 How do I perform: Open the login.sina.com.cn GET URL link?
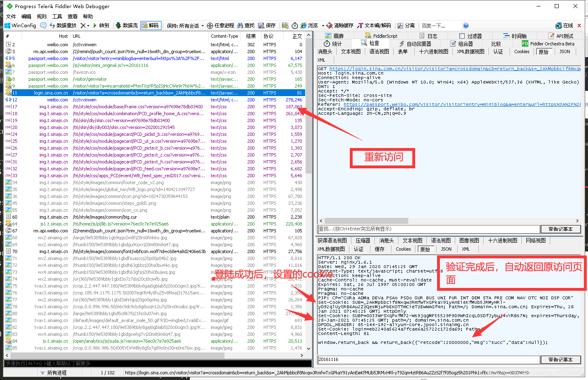pos(455,69)
